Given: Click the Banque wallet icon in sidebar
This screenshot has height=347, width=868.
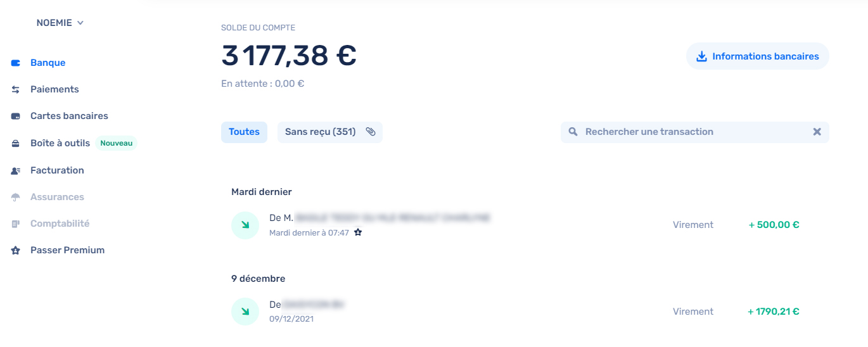Looking at the screenshot, I should (x=16, y=63).
